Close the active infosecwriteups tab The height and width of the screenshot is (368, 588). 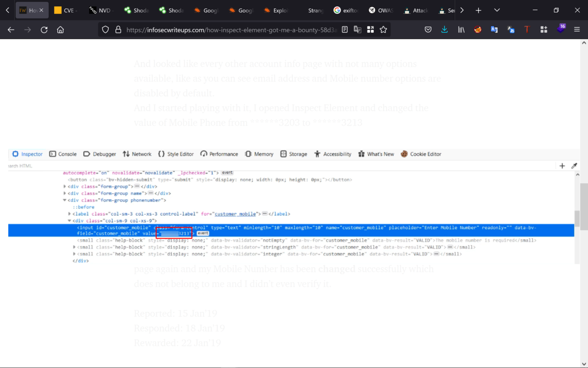[x=41, y=10]
